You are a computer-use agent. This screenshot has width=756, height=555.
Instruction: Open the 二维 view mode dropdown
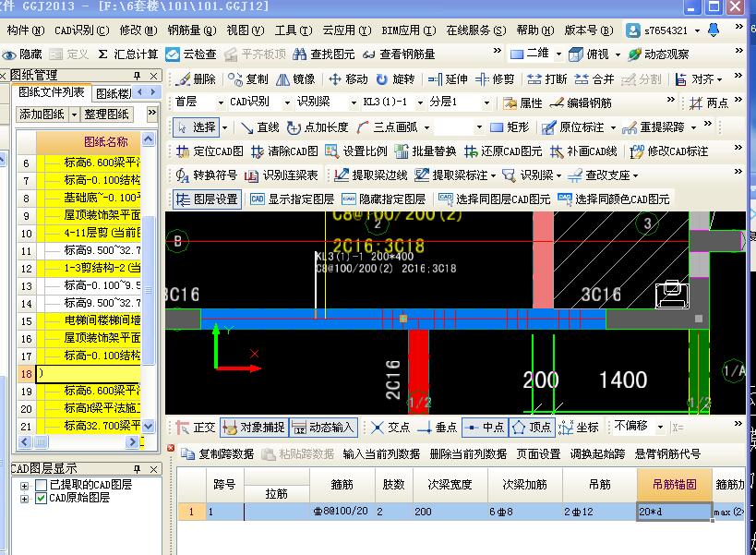tap(558, 54)
